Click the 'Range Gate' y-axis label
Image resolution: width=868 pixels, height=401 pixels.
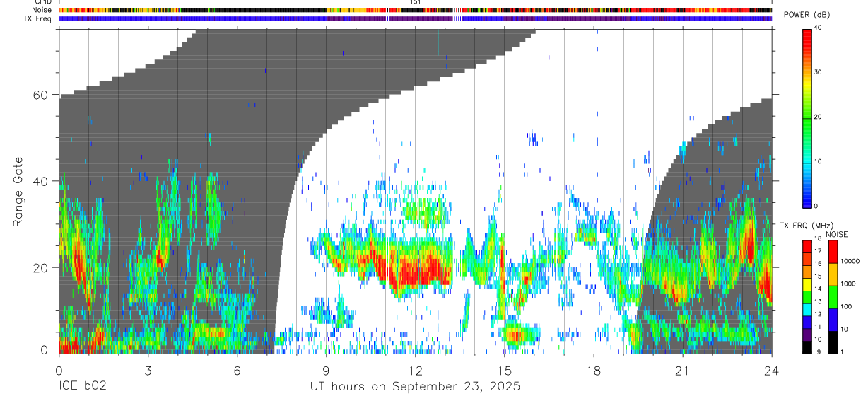tap(18, 192)
